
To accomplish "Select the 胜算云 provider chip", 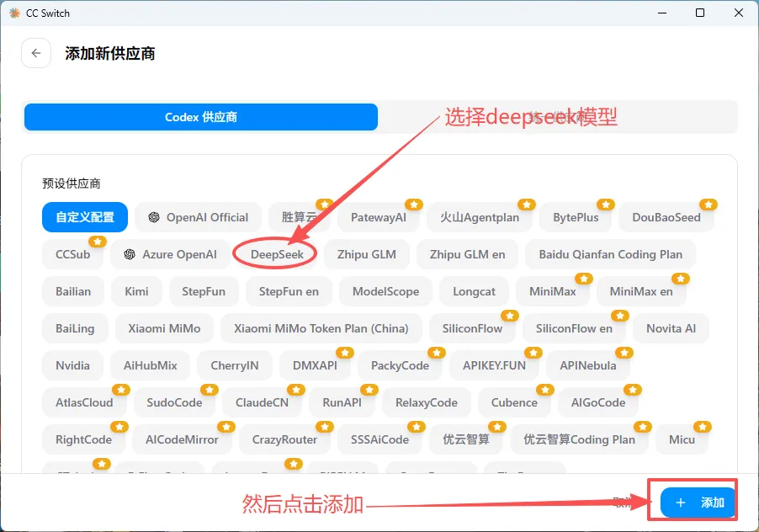I will pyautogui.click(x=300, y=217).
